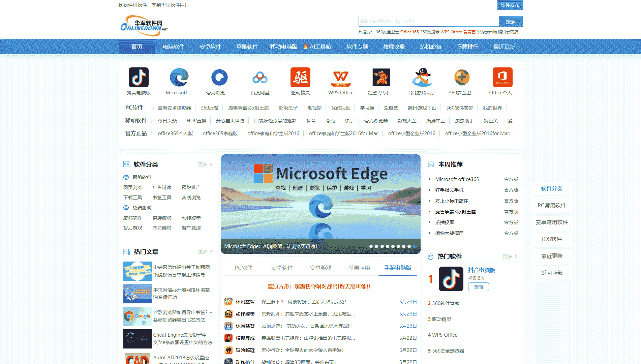Open the Cheat Engine article thumbnail
641x364 pixels.
[x=138, y=339]
